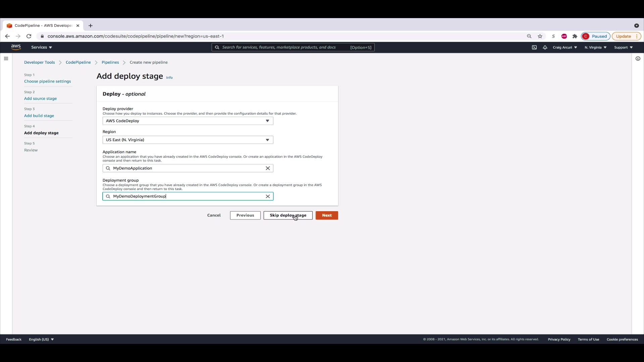Open the Support menu
The height and width of the screenshot is (362, 644).
pos(623,47)
